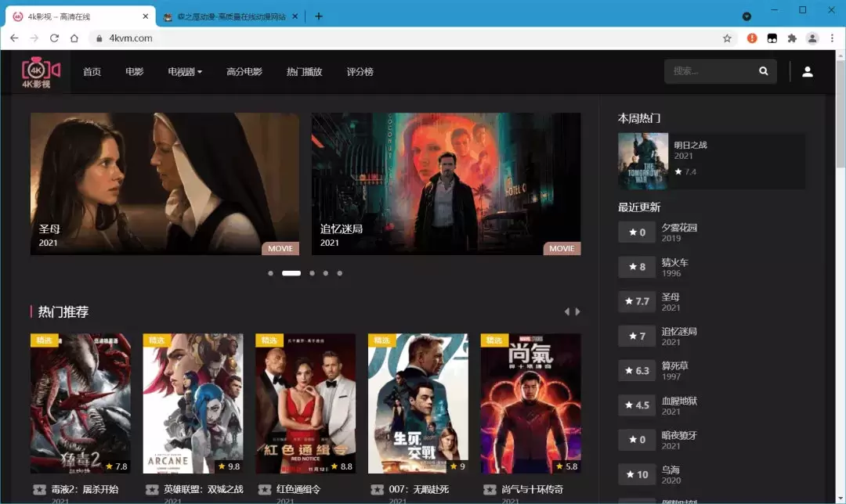Select fifth carousel dot

click(339, 273)
